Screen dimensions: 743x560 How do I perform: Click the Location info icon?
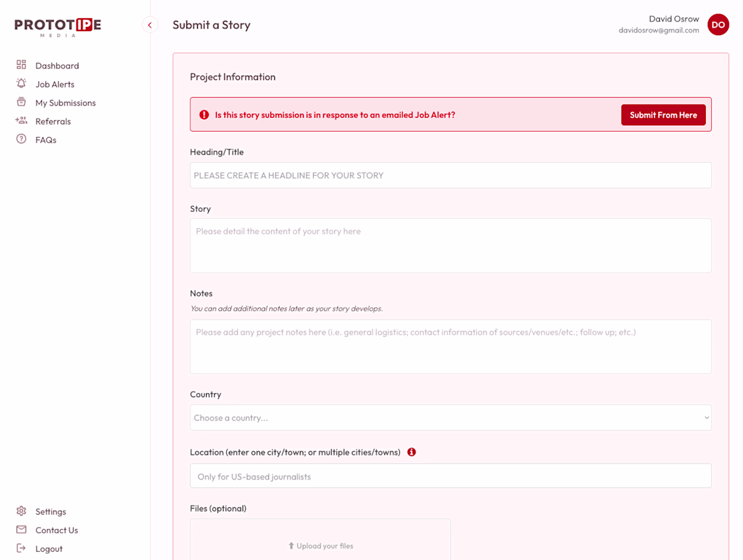(411, 452)
